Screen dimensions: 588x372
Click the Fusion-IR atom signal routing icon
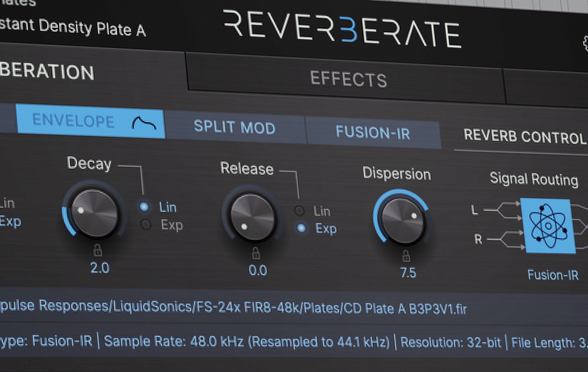(548, 226)
